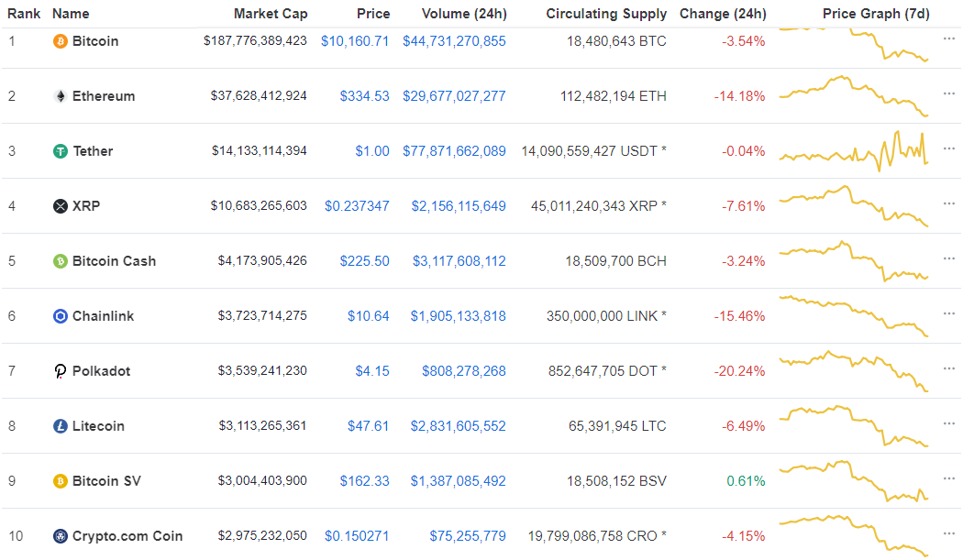Click the Ethereum diamond icon
Screen dimensions: 974x560
61,96
